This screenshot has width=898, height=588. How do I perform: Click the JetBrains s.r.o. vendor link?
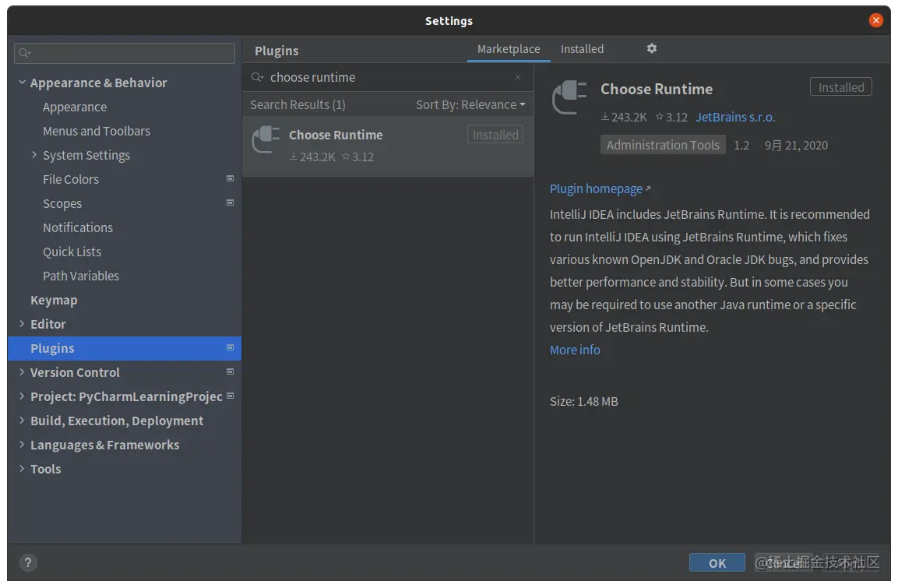tap(735, 117)
